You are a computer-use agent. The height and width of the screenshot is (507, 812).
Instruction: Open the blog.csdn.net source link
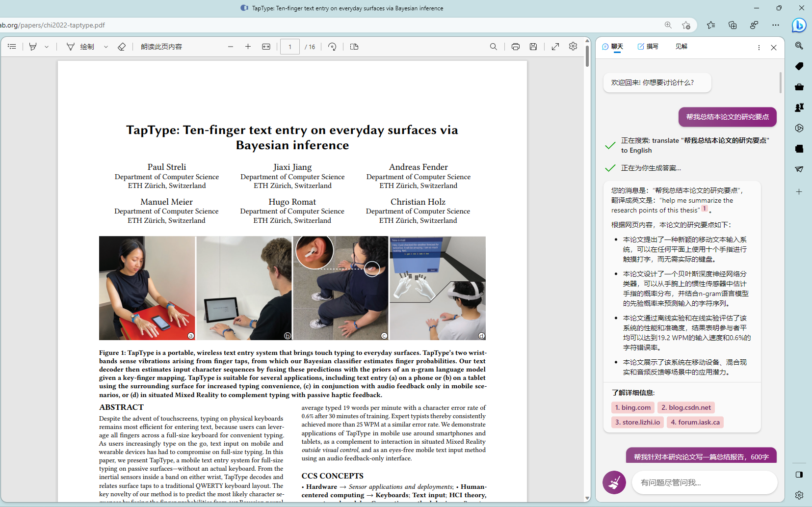pos(685,407)
